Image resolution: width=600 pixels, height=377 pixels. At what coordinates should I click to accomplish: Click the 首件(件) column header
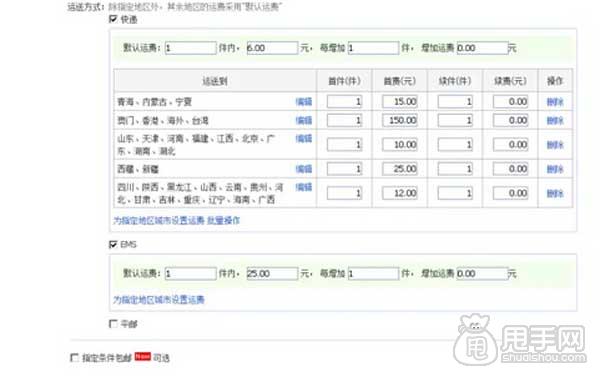tap(344, 81)
